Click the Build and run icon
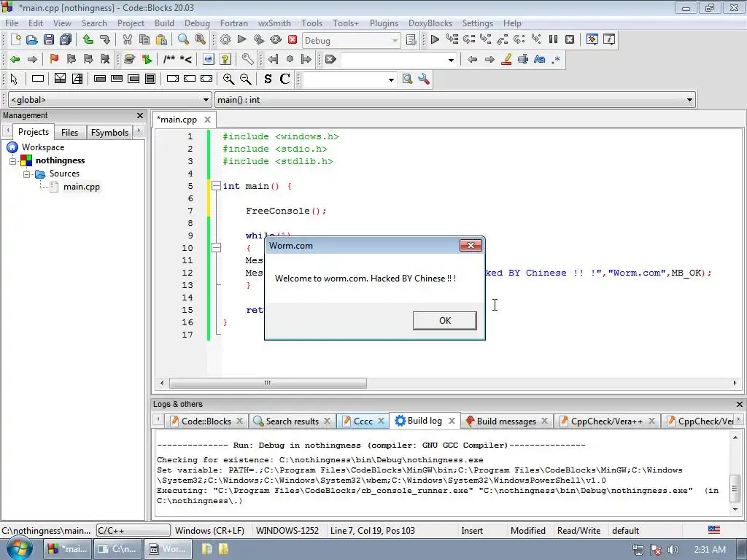Viewport: 747px width, 560px height. click(x=259, y=39)
